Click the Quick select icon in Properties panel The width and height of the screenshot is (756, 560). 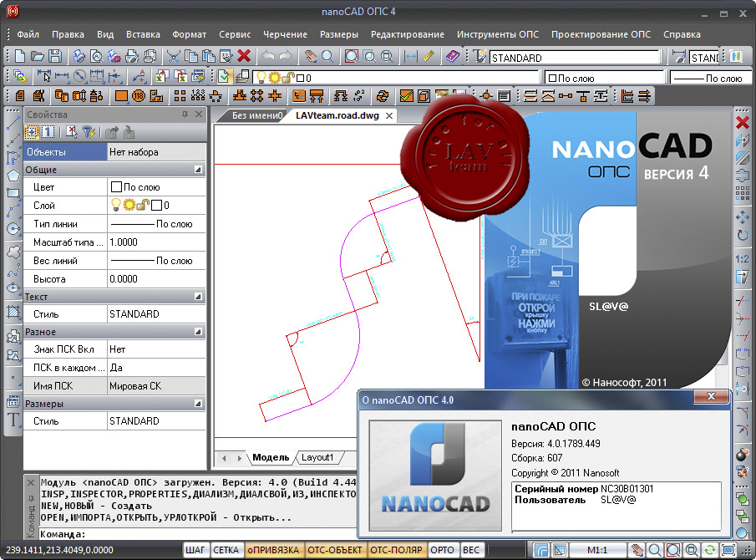click(89, 132)
